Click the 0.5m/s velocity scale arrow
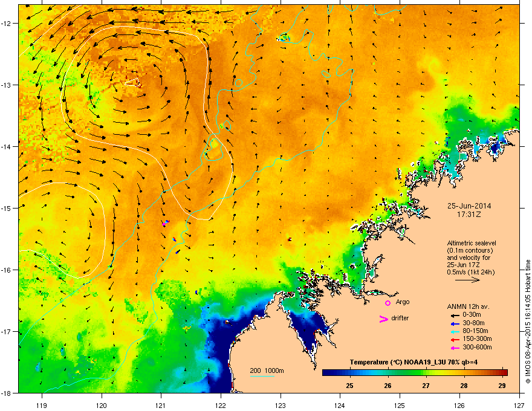The image size is (532, 411). [467, 280]
